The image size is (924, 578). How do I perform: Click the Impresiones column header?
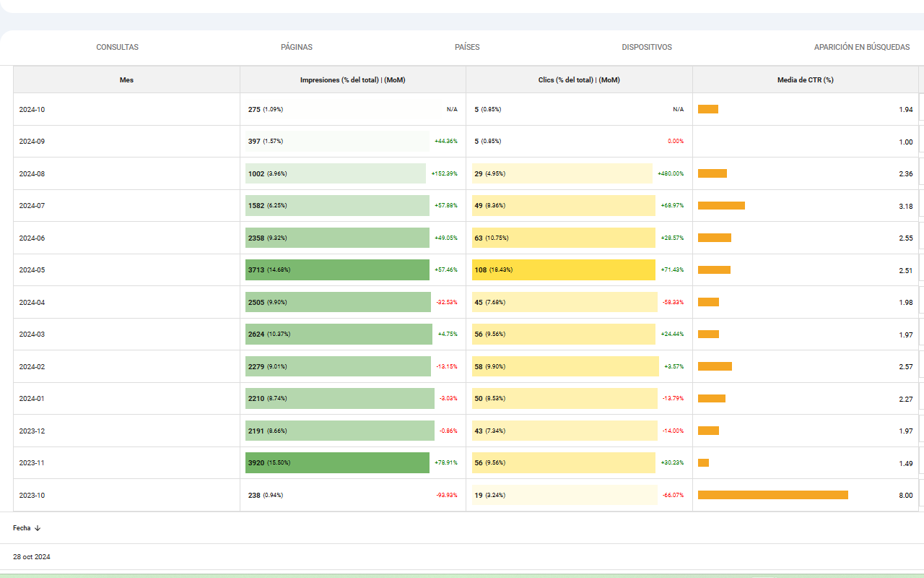352,80
